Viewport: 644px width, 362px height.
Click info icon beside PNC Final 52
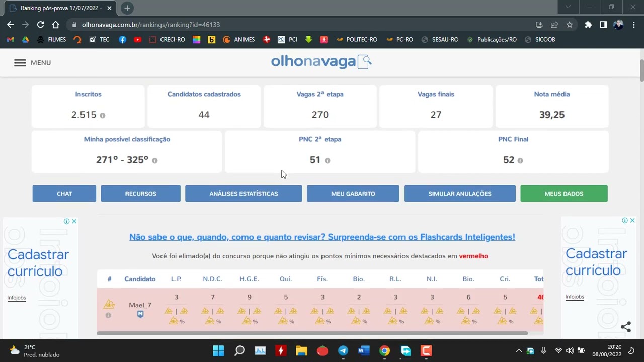tap(520, 160)
